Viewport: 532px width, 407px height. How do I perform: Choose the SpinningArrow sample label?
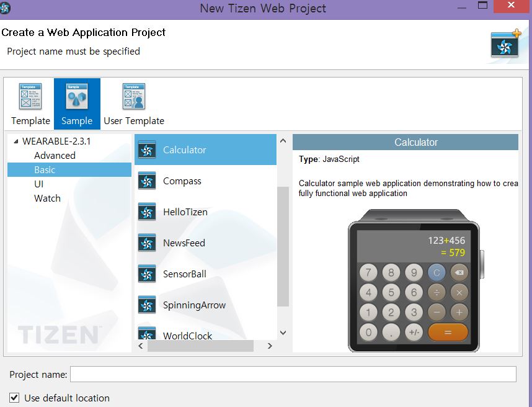[195, 305]
